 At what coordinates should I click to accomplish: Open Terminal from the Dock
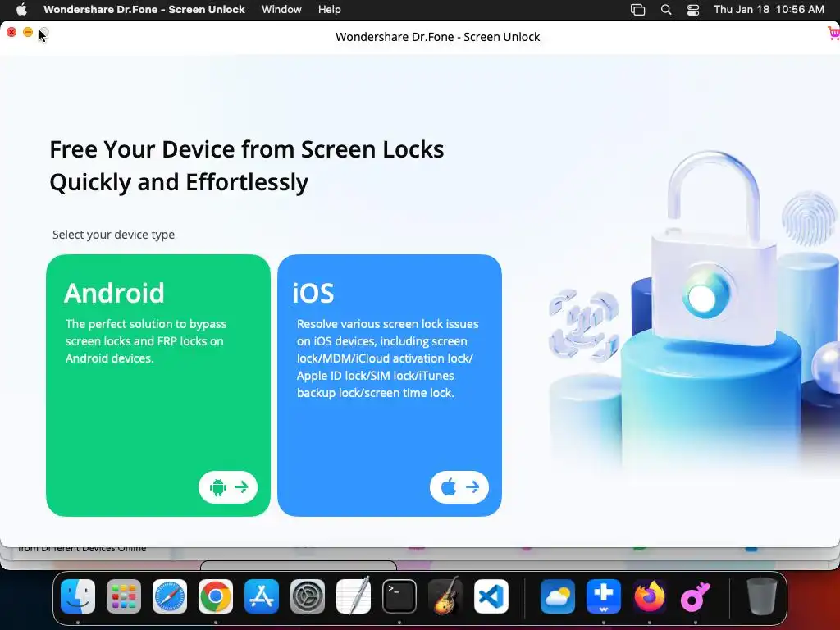tap(399, 596)
